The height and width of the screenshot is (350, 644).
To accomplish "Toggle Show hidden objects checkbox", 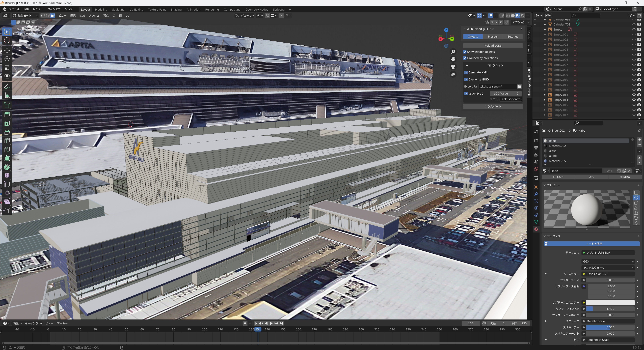I will click(465, 52).
